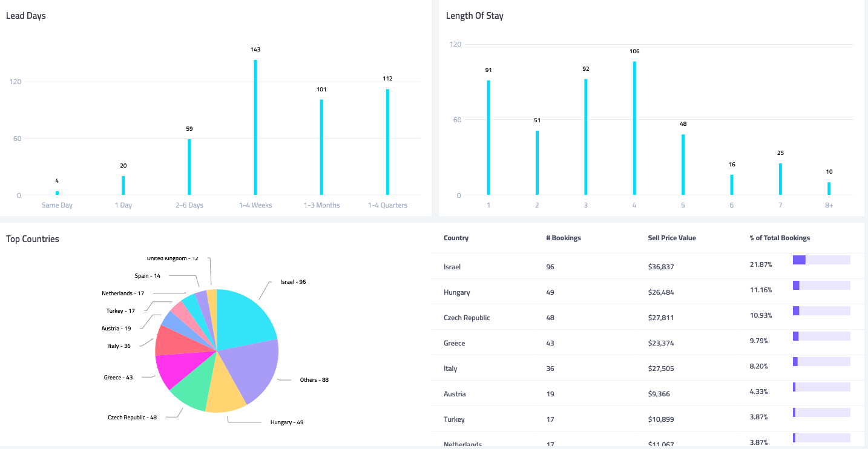Click Turkey in the country table
Viewport: 868px width, 449px height.
pos(454,419)
